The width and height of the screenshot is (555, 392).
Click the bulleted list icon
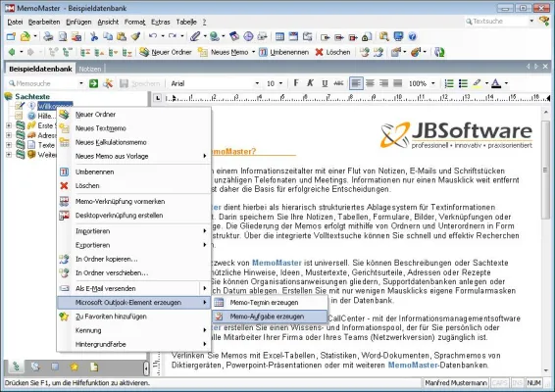463,83
